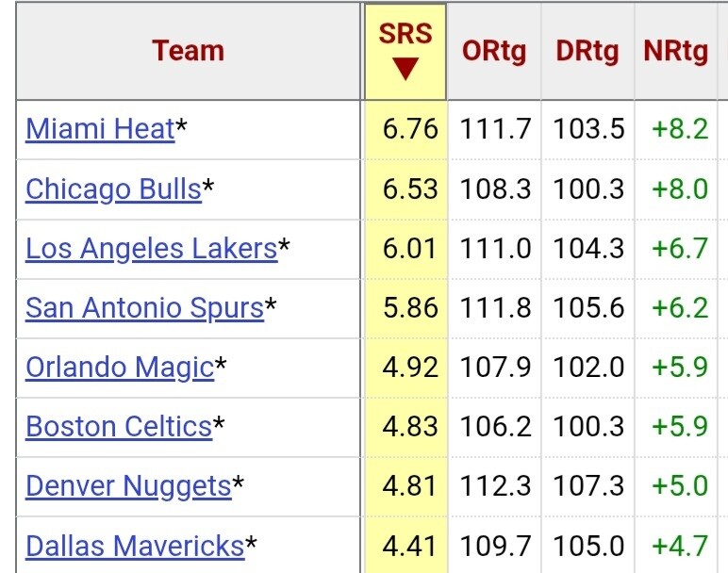Viewport: 728px width, 573px height.
Task: Open the San Antonio Spurs link
Action: 144,307
